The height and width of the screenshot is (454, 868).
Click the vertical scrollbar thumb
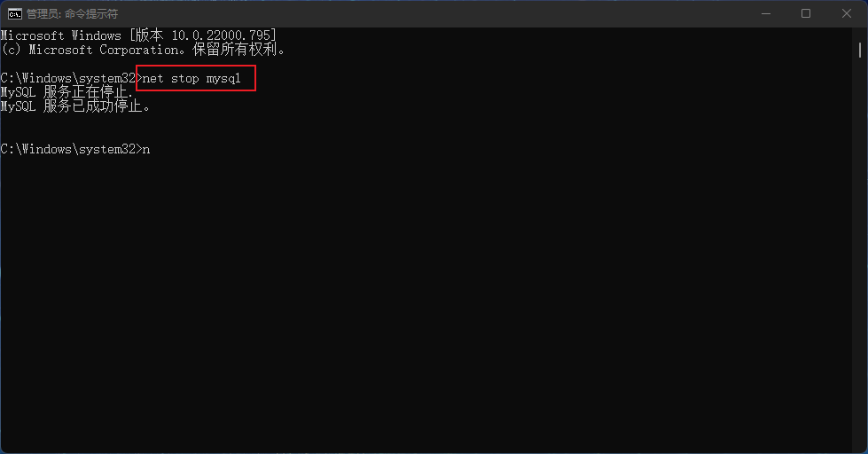coord(860,50)
